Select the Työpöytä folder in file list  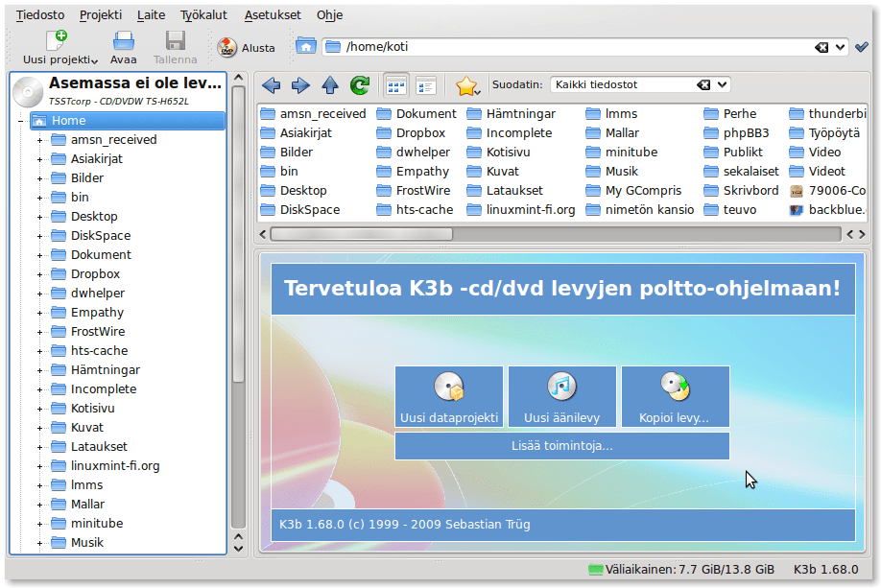824,133
